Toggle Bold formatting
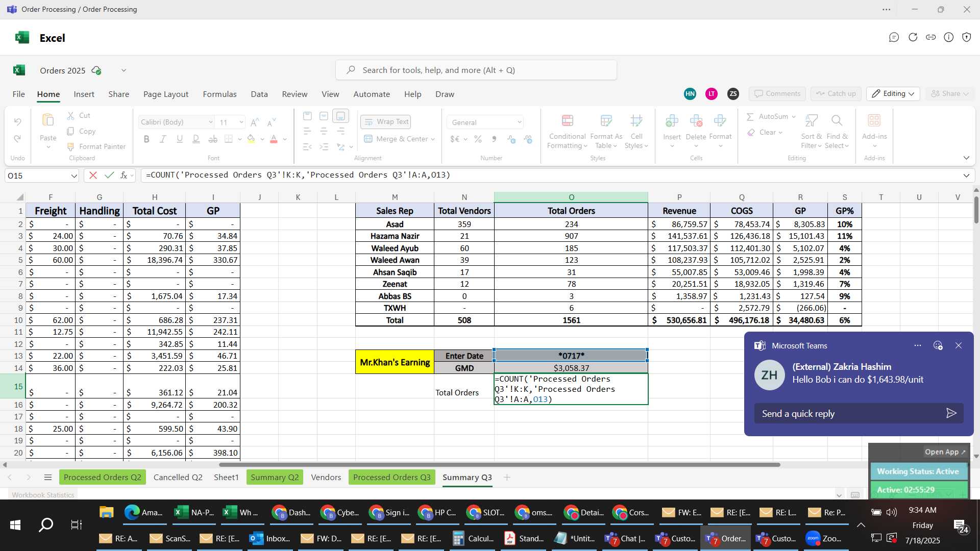The width and height of the screenshot is (980, 551). [x=146, y=139]
